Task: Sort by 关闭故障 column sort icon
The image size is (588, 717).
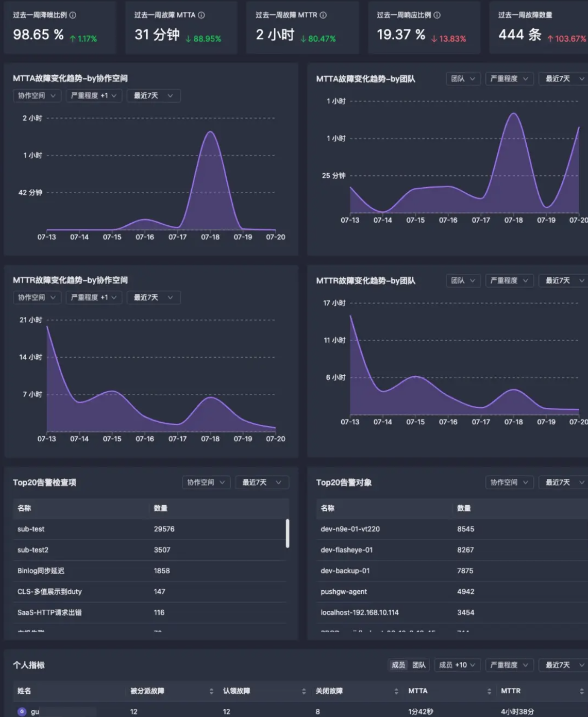Action: tap(396, 691)
